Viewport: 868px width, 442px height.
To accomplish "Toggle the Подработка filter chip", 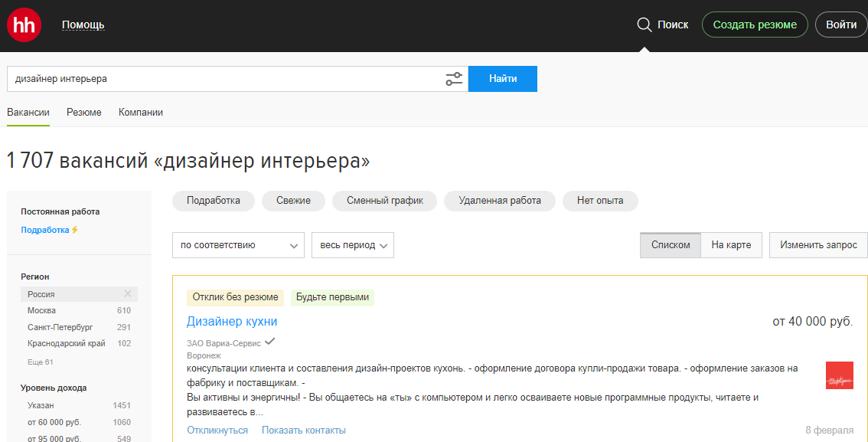I will point(214,201).
